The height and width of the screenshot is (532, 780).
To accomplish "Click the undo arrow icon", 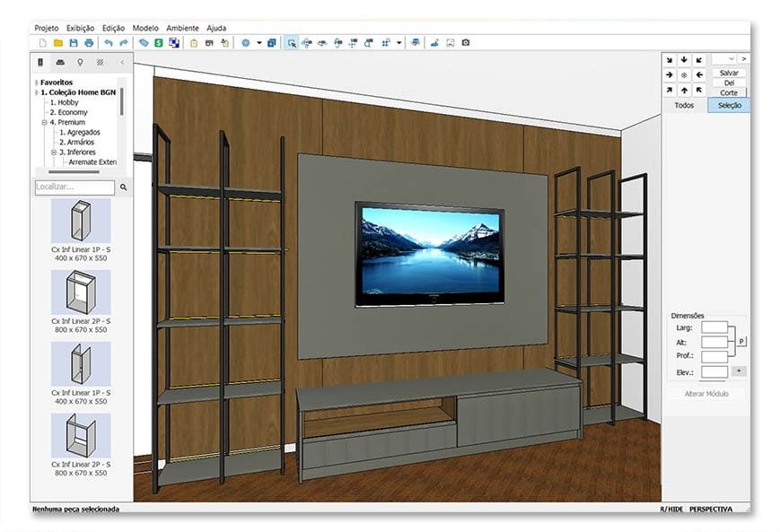I will tap(108, 42).
